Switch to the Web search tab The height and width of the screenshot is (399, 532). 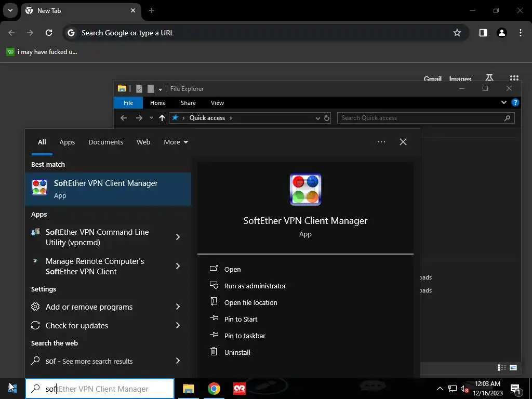[x=143, y=142]
